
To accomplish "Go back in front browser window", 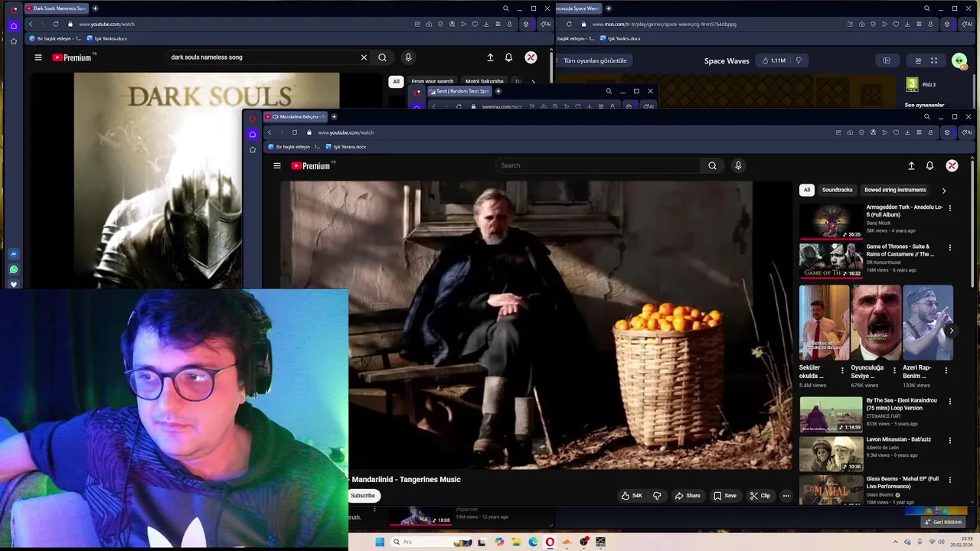I will click(269, 132).
